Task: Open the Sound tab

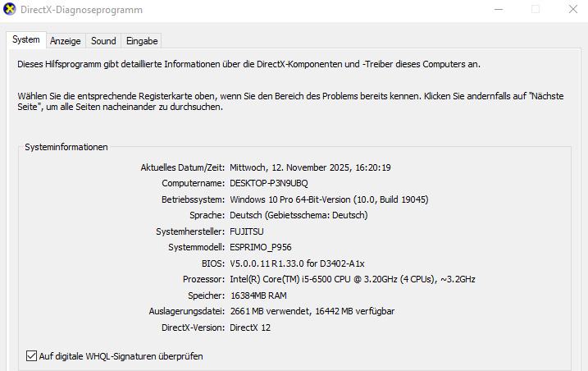Action: (x=103, y=40)
